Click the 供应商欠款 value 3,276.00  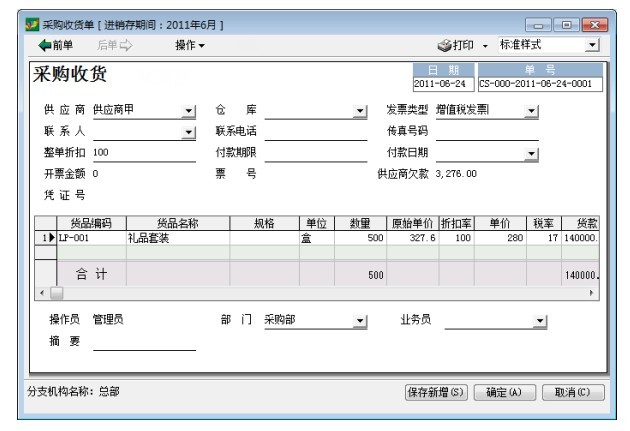pyautogui.click(x=456, y=174)
